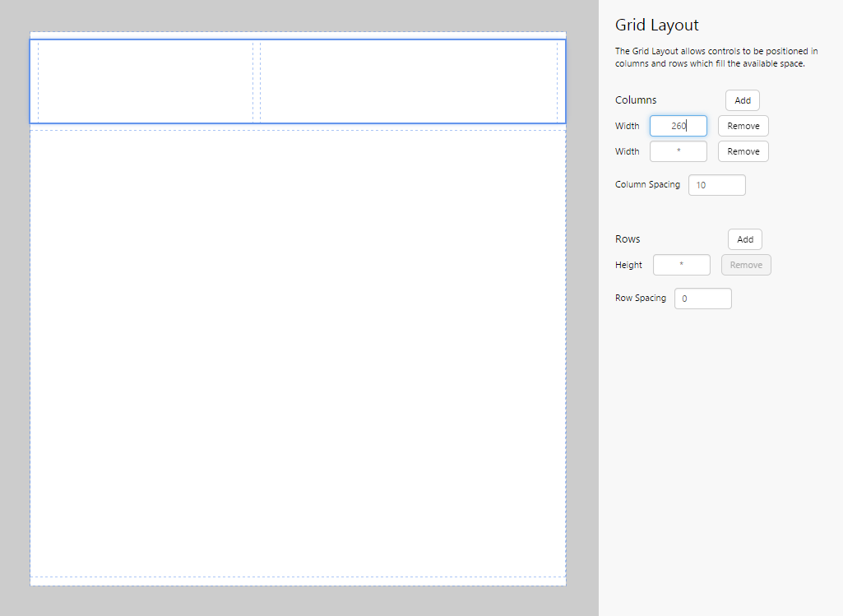
Task: Focus the Width field showing 260
Action: coord(678,125)
